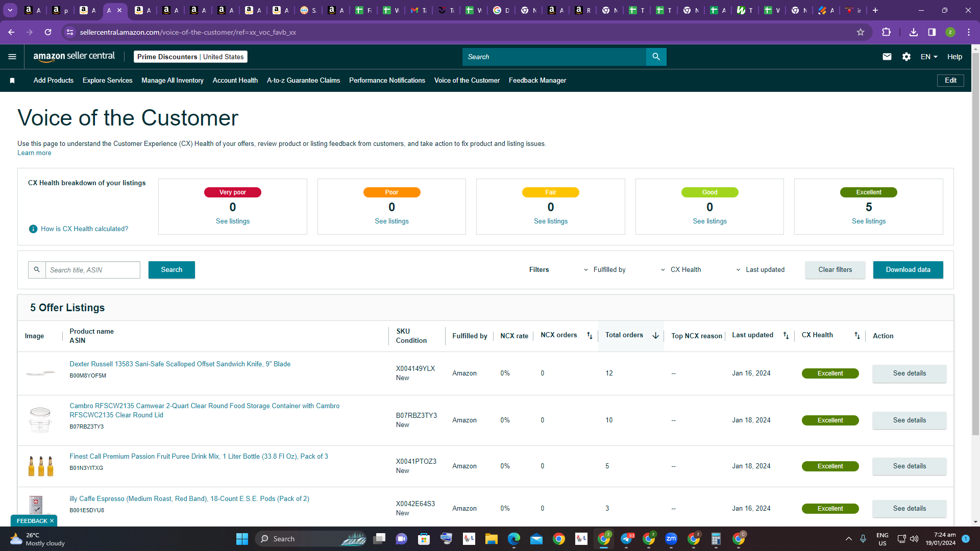Open the EN language dropdown
The width and height of the screenshot is (980, 551).
coord(929,57)
